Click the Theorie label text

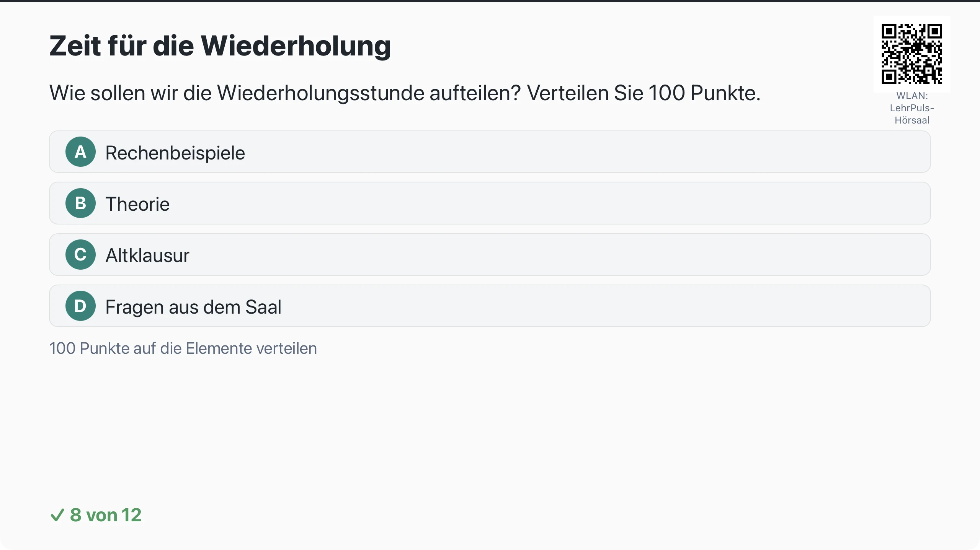[137, 204]
